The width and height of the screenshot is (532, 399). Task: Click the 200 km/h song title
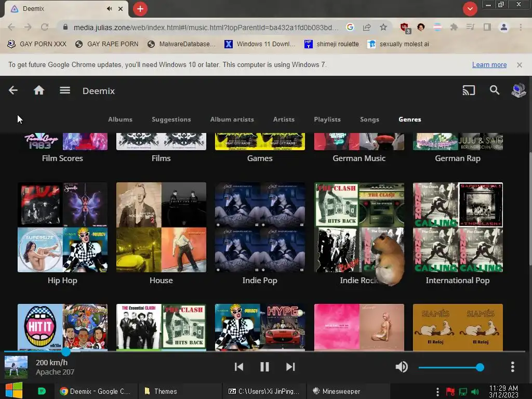[x=51, y=362]
